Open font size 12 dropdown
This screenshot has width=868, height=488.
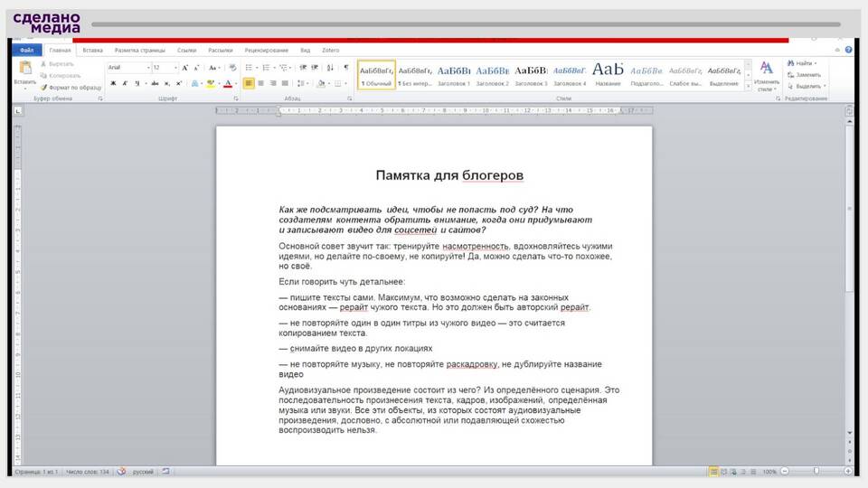coord(176,68)
